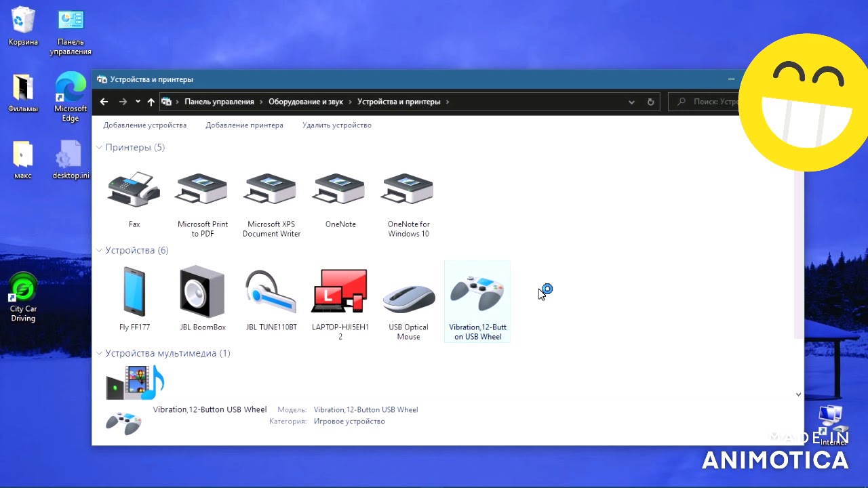This screenshot has width=868, height=488.
Task: Expand breadcrumb arrow after Панель управления
Action: 261,102
